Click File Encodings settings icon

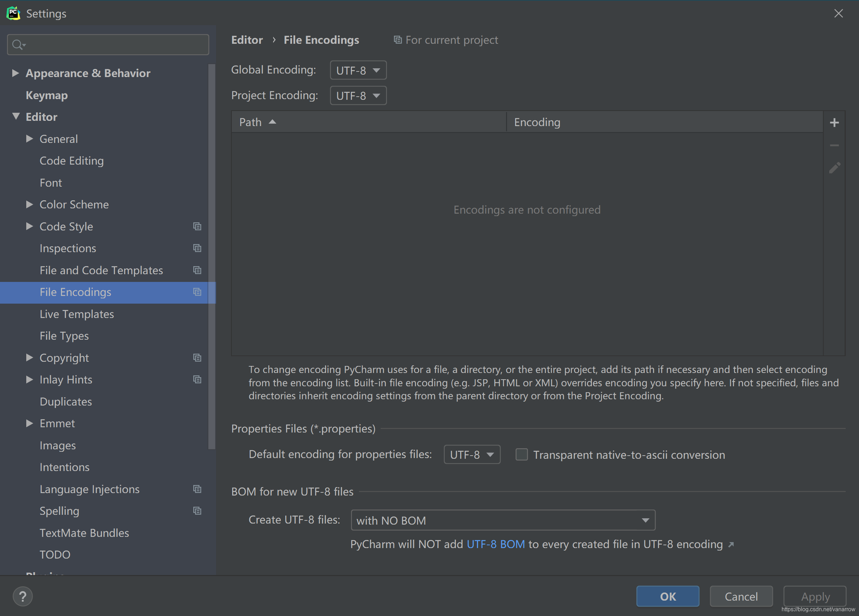[x=197, y=292]
